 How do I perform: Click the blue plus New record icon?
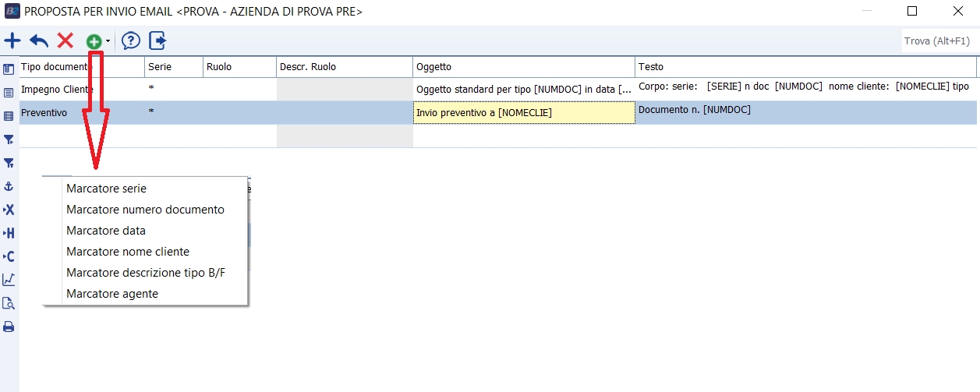pos(12,41)
